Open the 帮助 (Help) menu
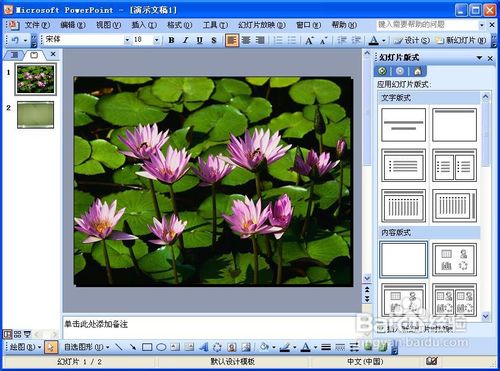 coord(344,25)
